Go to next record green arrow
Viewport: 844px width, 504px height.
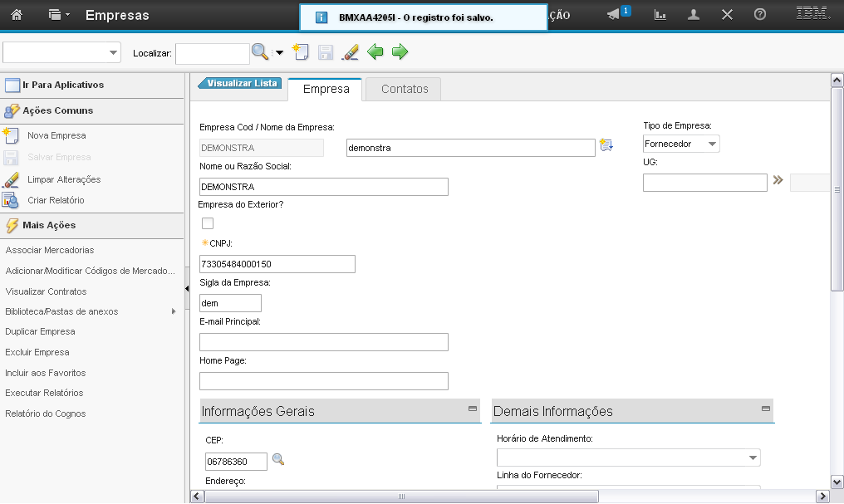[x=400, y=52]
